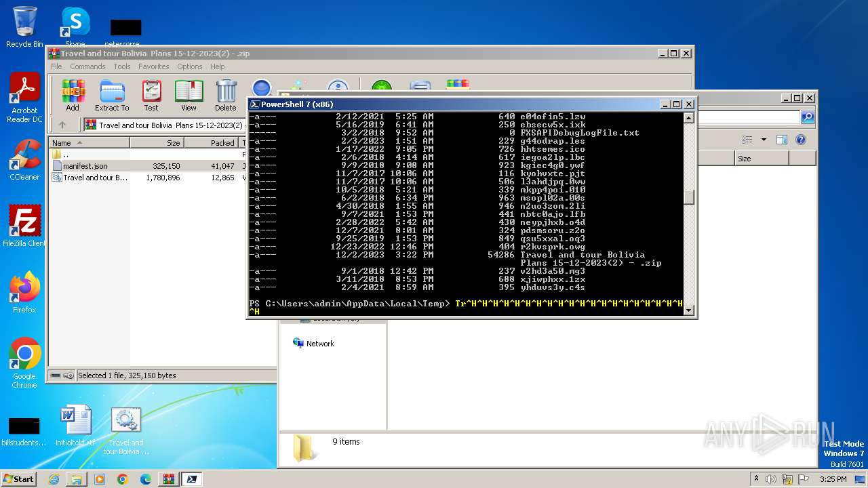This screenshot has height=488, width=868.
Task: Open Internet Explorer from taskbar
Action: (x=54, y=479)
